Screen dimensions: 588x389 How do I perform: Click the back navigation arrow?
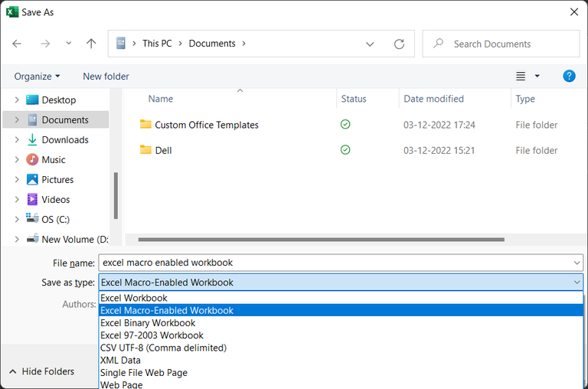pos(17,44)
